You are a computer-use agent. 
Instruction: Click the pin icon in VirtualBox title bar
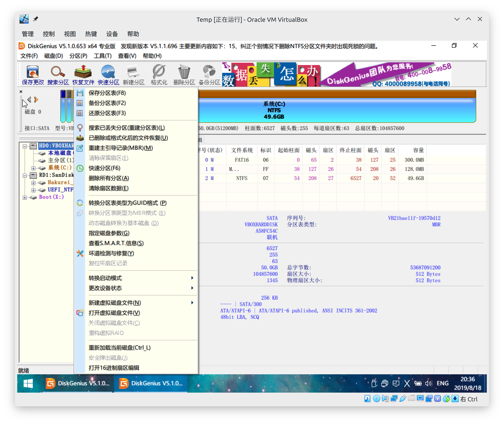coord(36,19)
